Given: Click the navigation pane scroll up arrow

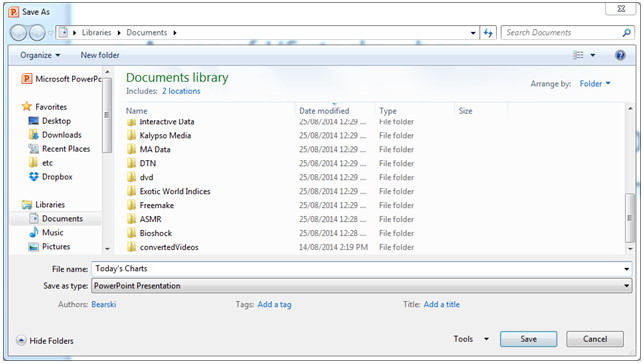Looking at the screenshot, I should (107, 72).
